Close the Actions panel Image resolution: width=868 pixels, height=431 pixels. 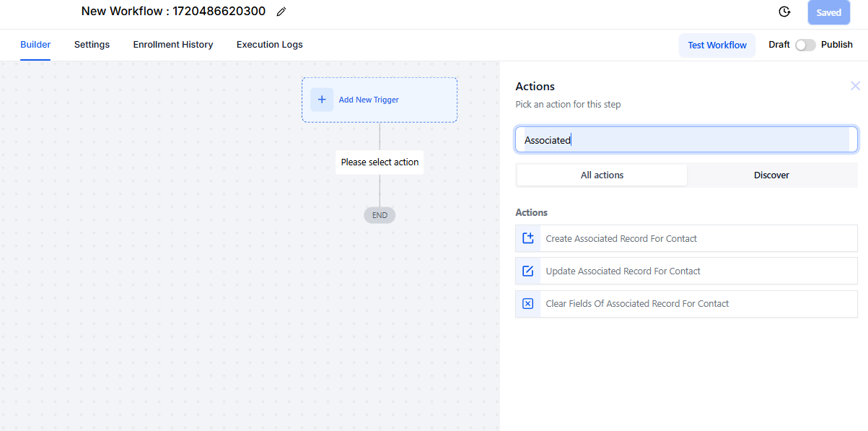[x=855, y=86]
